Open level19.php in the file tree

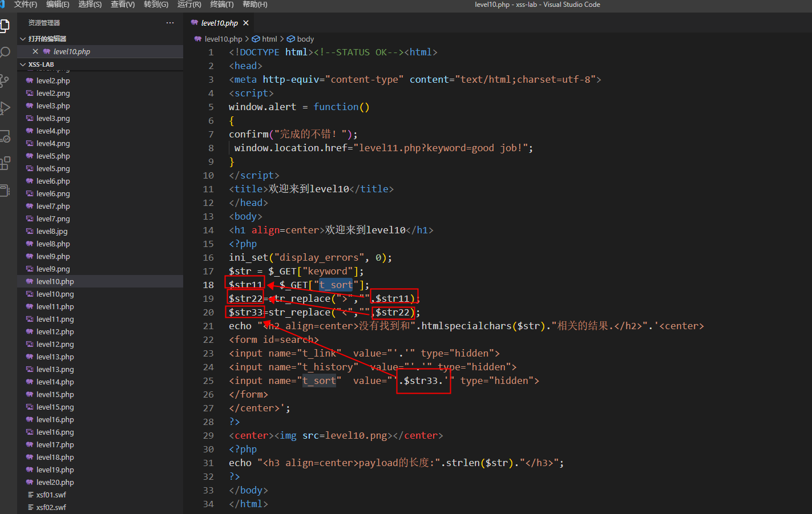55,470
